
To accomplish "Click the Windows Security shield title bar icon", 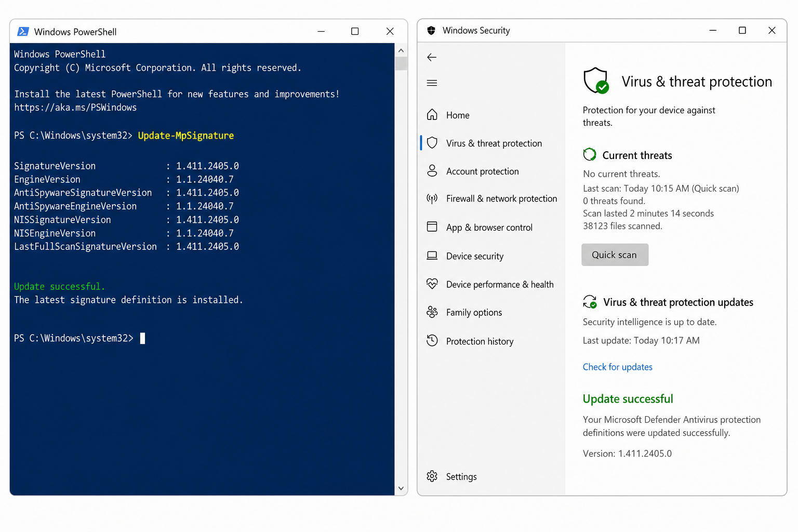I will (431, 31).
